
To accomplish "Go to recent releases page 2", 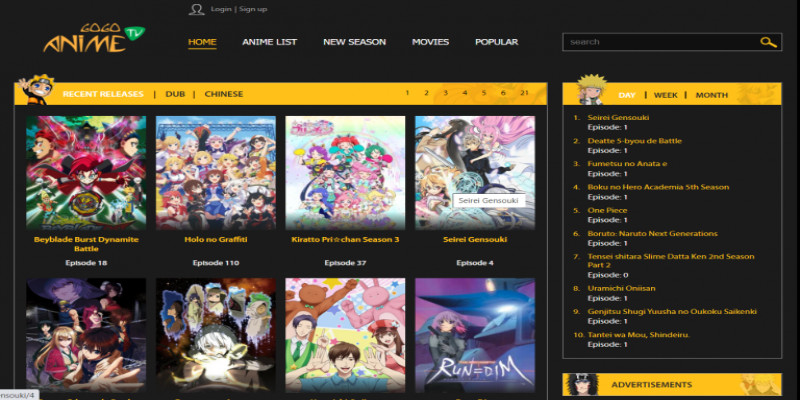I will tap(427, 93).
